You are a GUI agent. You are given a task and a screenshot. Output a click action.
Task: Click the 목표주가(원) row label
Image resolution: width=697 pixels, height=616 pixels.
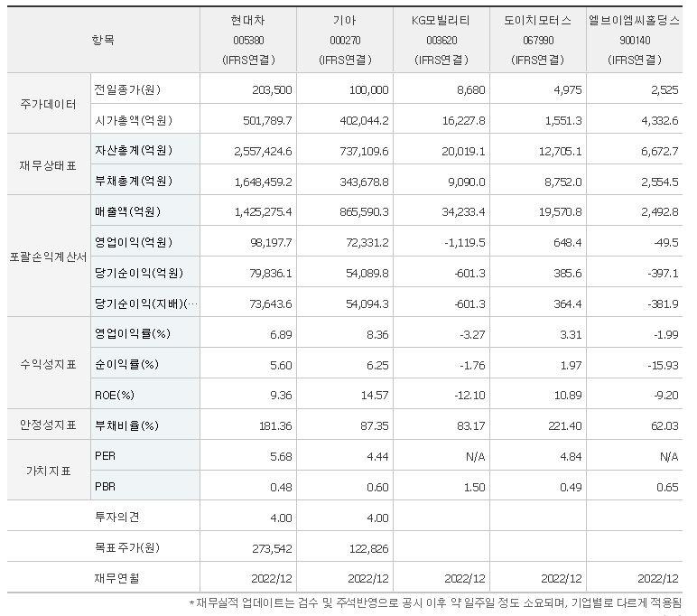(126, 547)
